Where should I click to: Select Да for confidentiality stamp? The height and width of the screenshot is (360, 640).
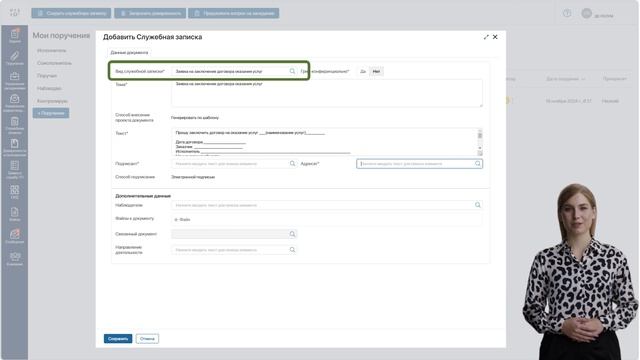pyautogui.click(x=362, y=71)
